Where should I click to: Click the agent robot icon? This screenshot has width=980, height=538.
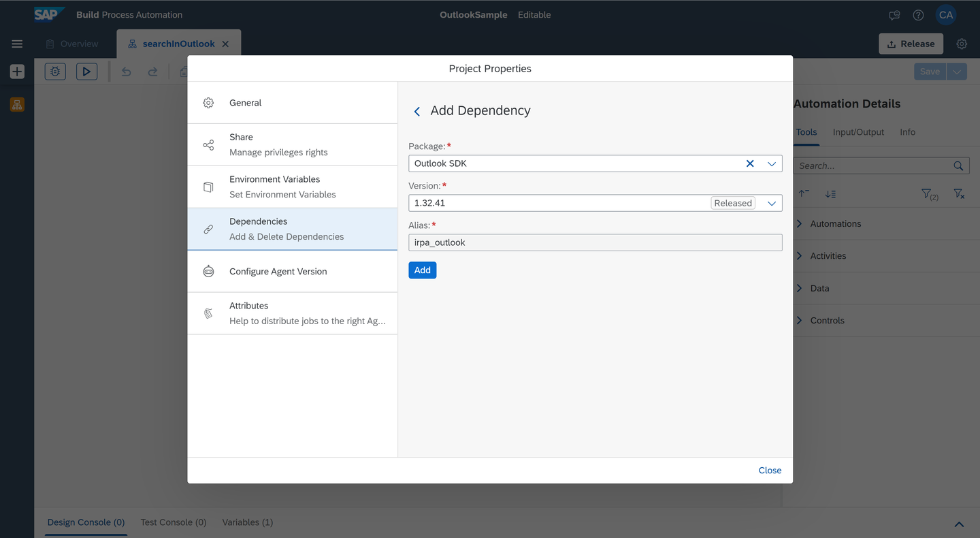(x=208, y=272)
